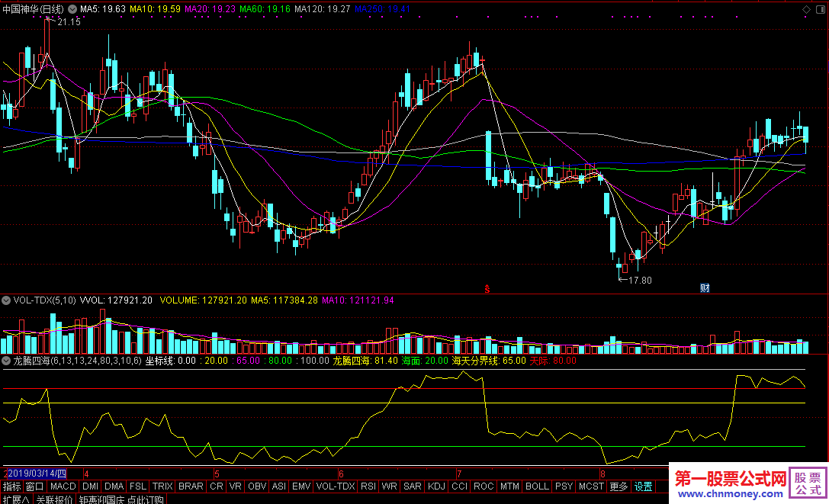Select the BRAR indicator
This screenshot has width=829, height=504.
pyautogui.click(x=191, y=486)
